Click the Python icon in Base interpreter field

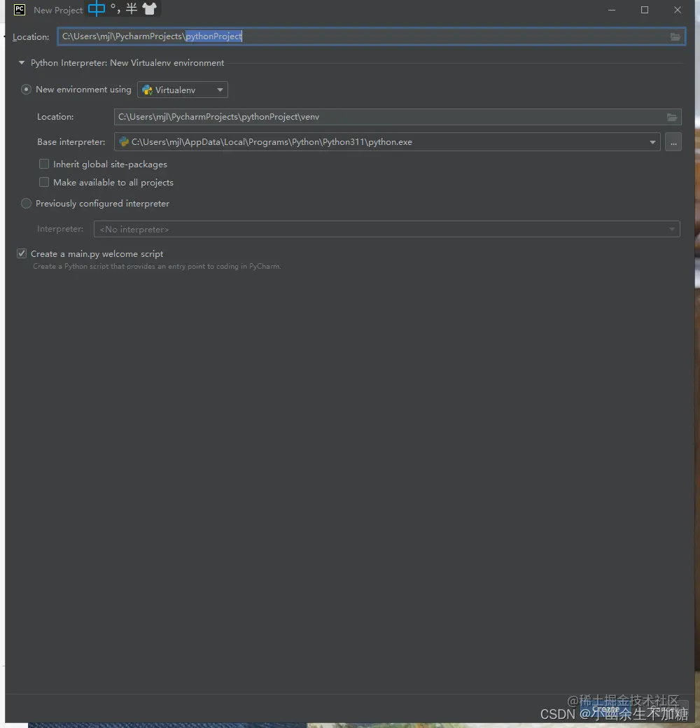point(124,142)
